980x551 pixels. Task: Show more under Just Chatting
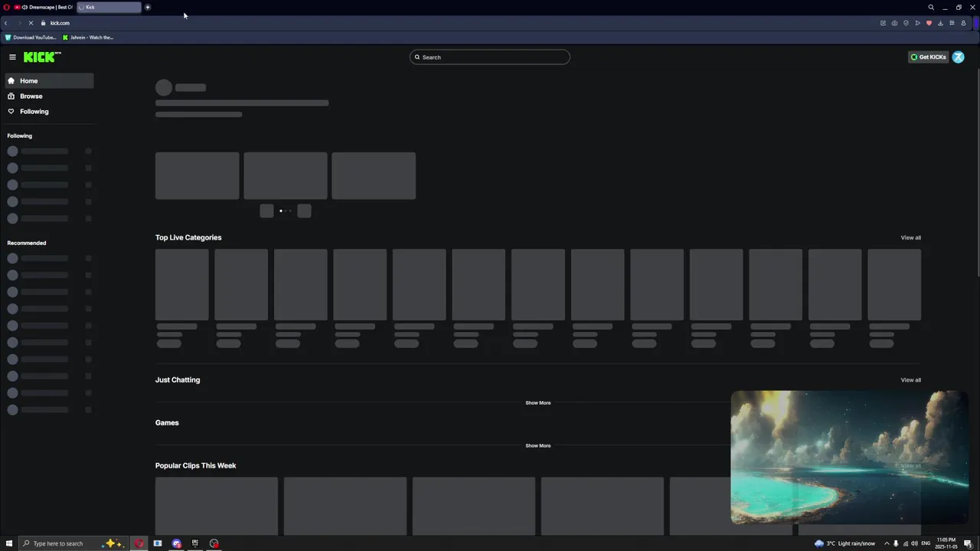(x=537, y=403)
